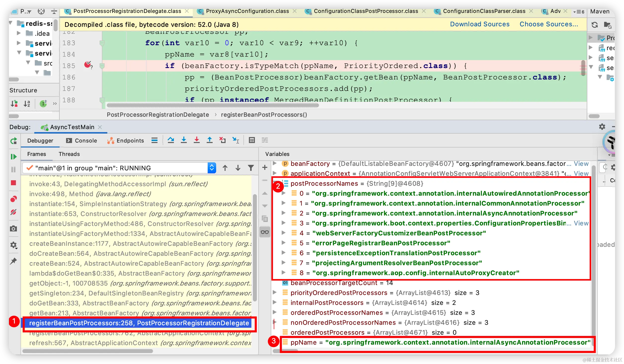The image size is (624, 364).
Task: Click View Breakpoints red dots icon
Action: 14,199
